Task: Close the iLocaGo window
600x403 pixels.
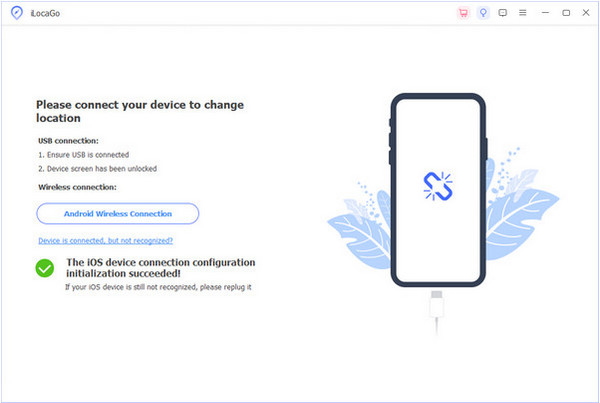Action: (586, 13)
